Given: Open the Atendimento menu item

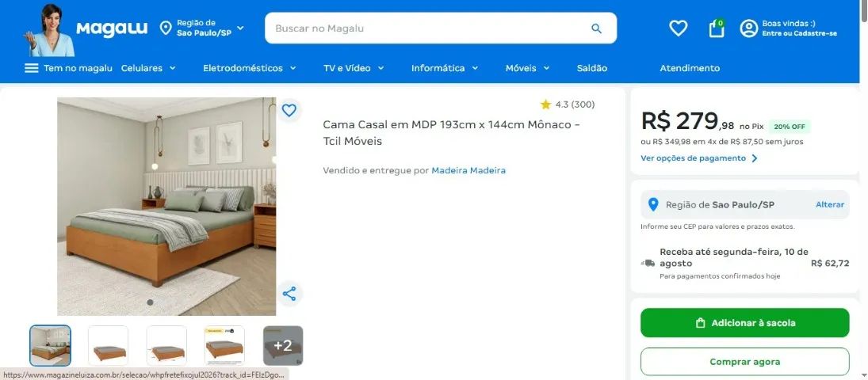Looking at the screenshot, I should (x=690, y=68).
